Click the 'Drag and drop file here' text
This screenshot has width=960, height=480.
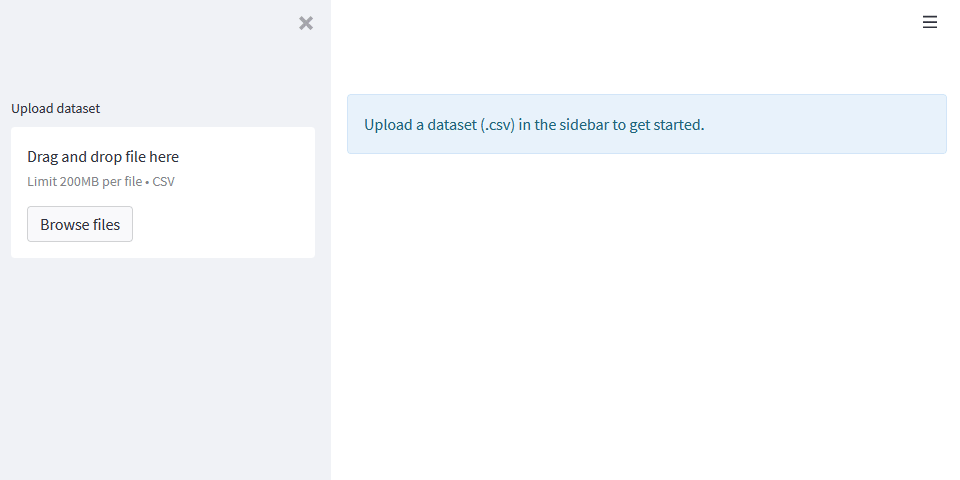tap(103, 157)
